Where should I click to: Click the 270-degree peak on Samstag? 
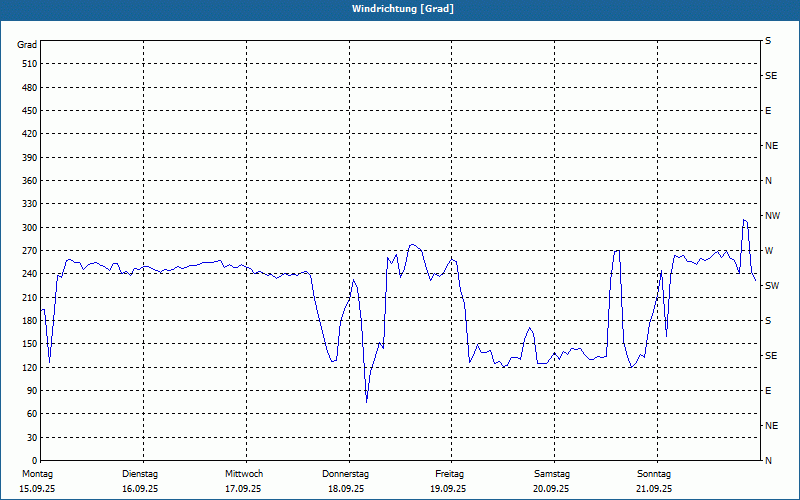(617, 251)
